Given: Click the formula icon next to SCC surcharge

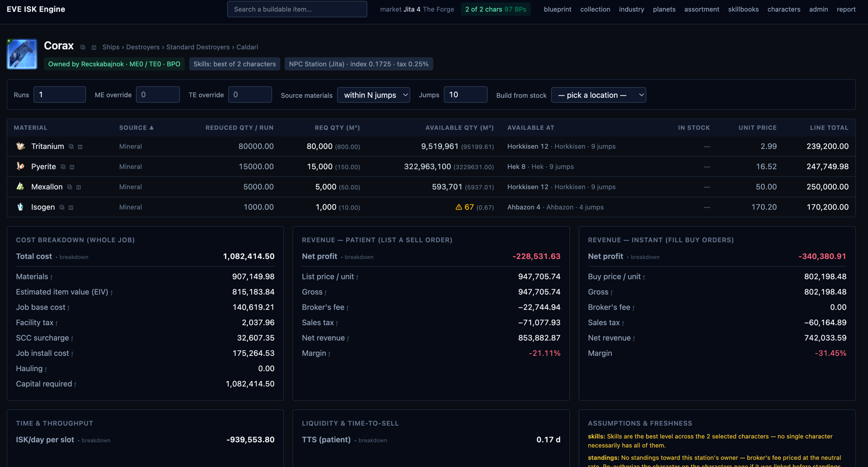Looking at the screenshot, I should (72, 339).
